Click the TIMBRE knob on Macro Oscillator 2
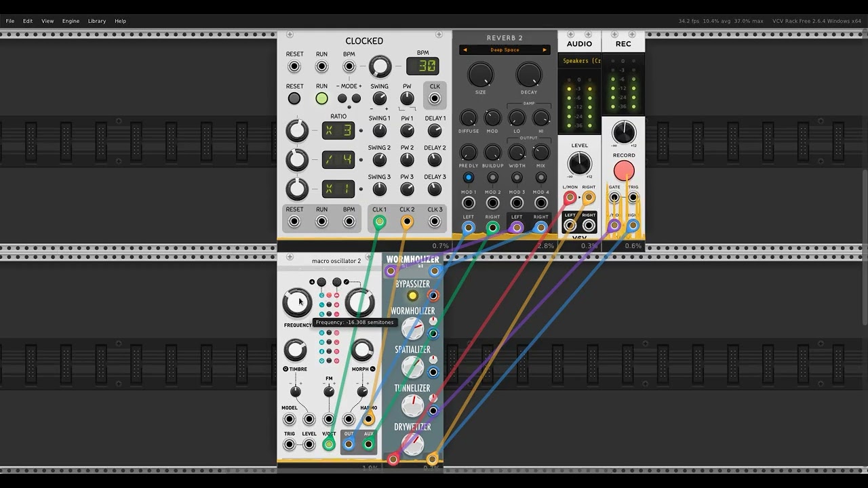Image resolution: width=868 pixels, height=488 pixels. pos(295,350)
